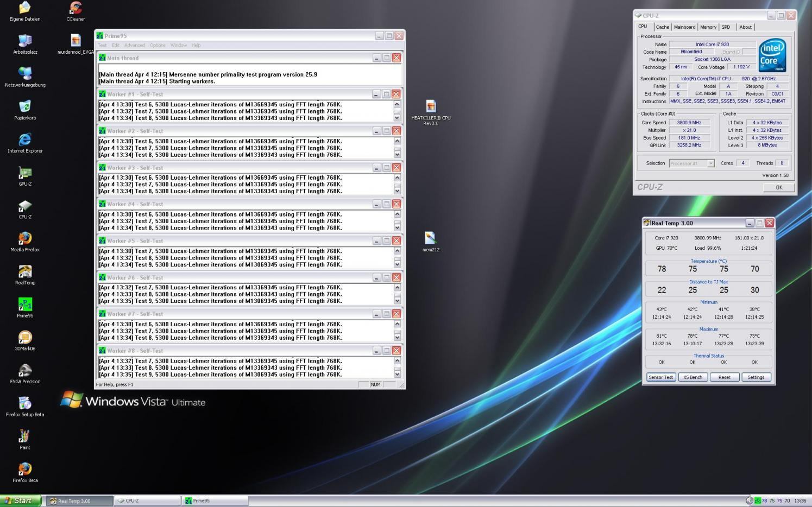
Task: Click the OK button in CPU-Z
Action: click(779, 187)
